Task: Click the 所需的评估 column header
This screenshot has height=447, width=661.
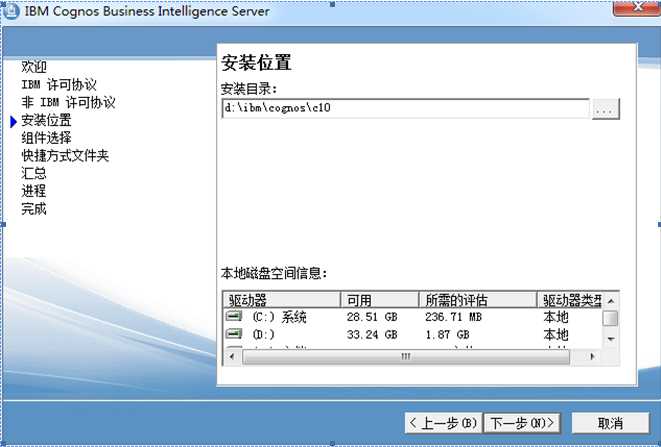Action: coord(478,300)
